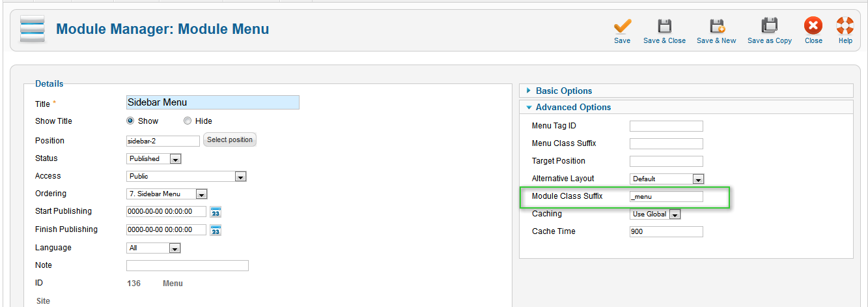
Task: Click the Module Class Suffix field
Action: (x=666, y=196)
